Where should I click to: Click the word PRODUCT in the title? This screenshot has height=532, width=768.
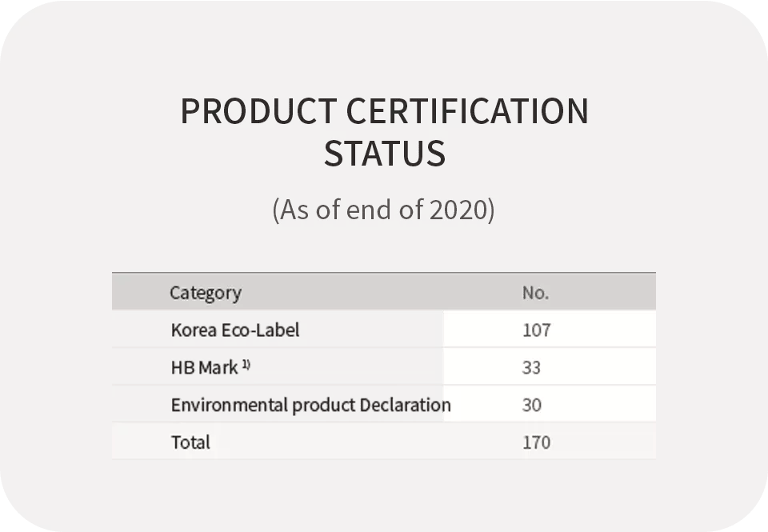click(x=258, y=110)
